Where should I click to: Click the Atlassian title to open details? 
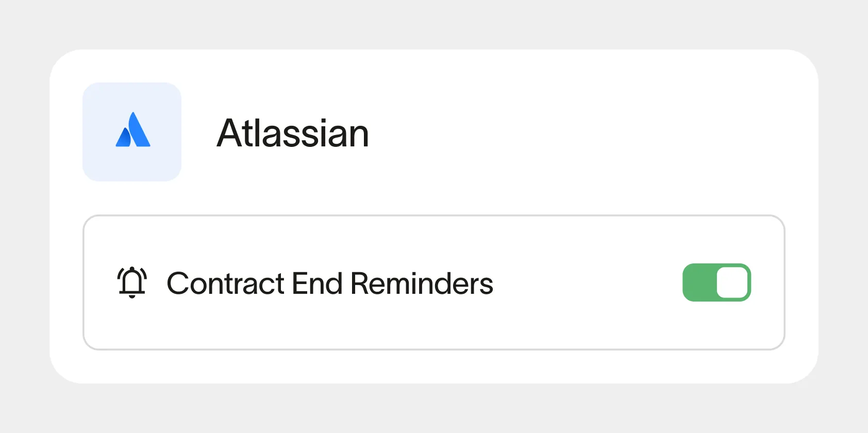pos(292,133)
